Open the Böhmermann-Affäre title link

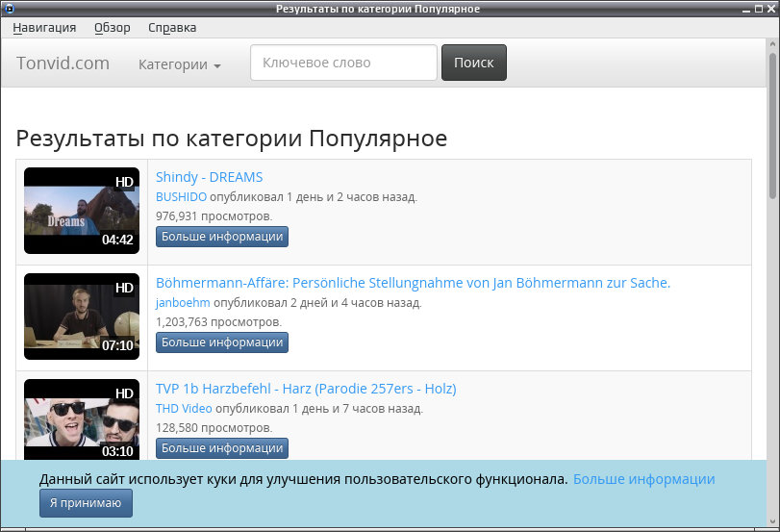(x=413, y=283)
